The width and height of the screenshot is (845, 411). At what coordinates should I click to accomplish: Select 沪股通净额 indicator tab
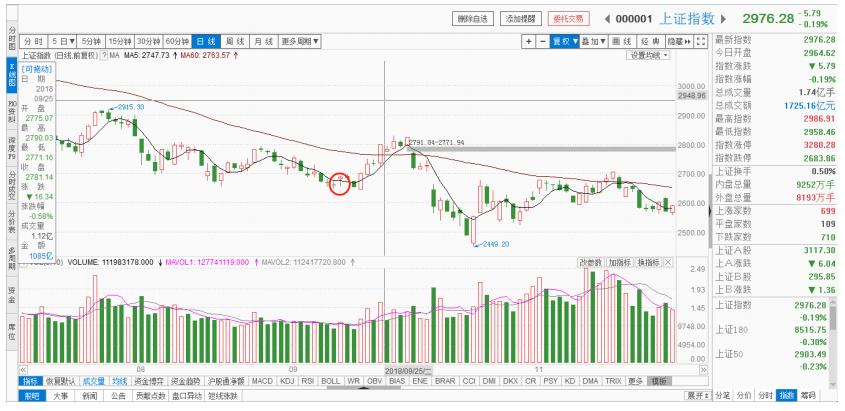227,381
